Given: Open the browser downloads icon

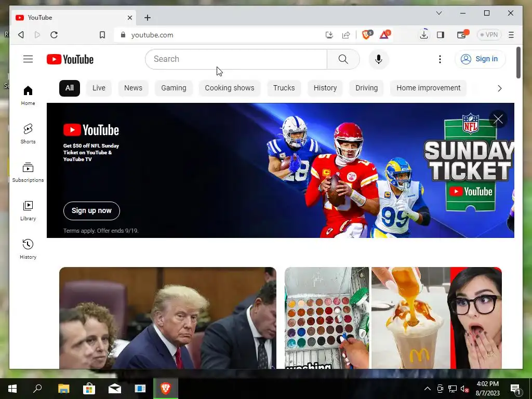Looking at the screenshot, I should point(424,34).
